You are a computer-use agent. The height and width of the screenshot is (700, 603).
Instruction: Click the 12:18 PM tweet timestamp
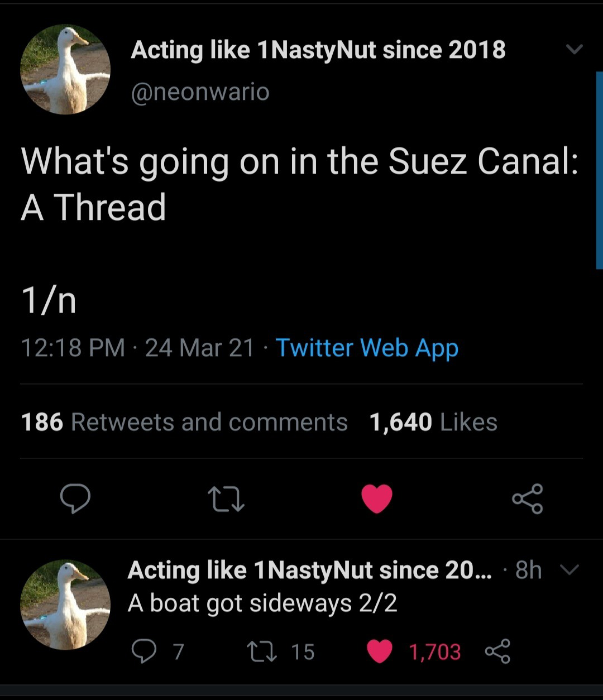(x=73, y=347)
